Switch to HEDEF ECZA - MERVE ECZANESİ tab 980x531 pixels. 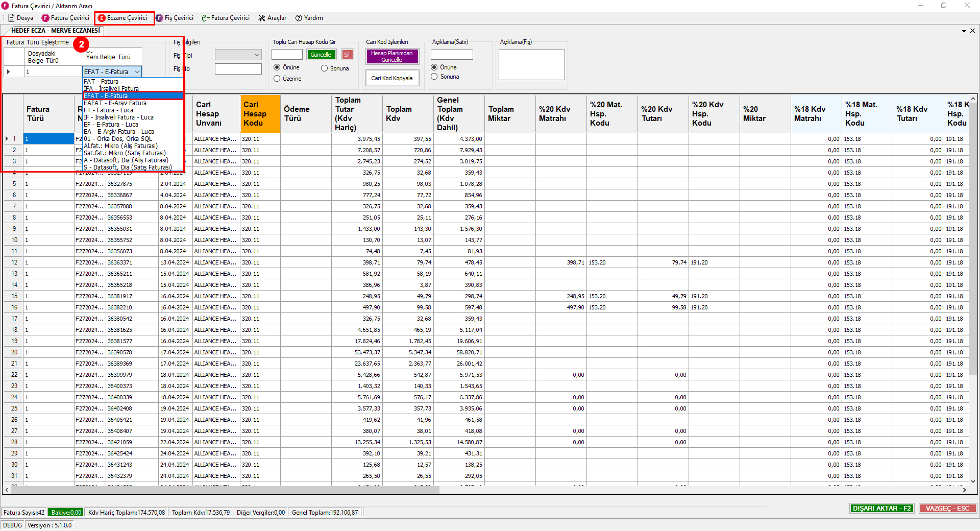[x=55, y=31]
